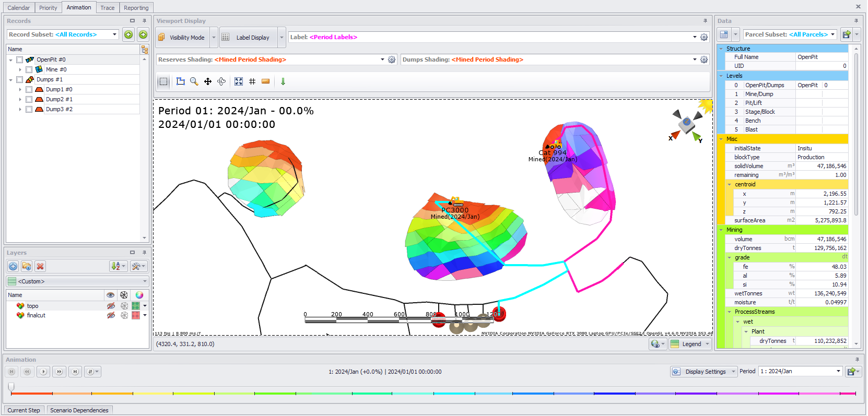Activate the polygon selection tool
This screenshot has height=416, width=868.
(x=181, y=81)
